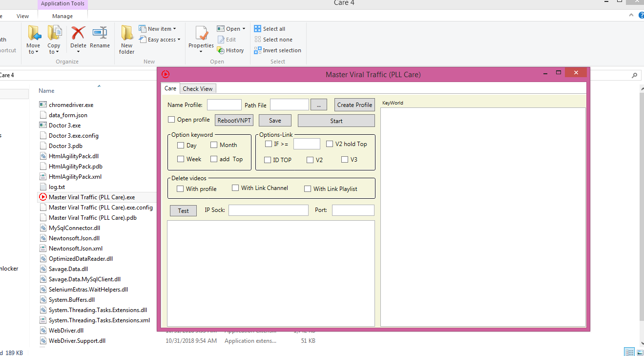This screenshot has height=356, width=644.
Task: Open the View ribbon tab
Action: tap(22, 16)
